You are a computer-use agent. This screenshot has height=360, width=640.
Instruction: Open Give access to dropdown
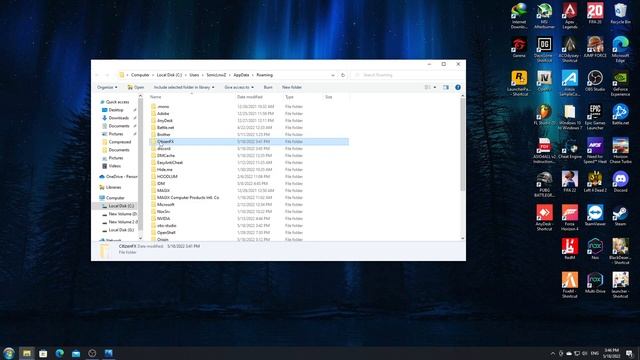(x=239, y=87)
